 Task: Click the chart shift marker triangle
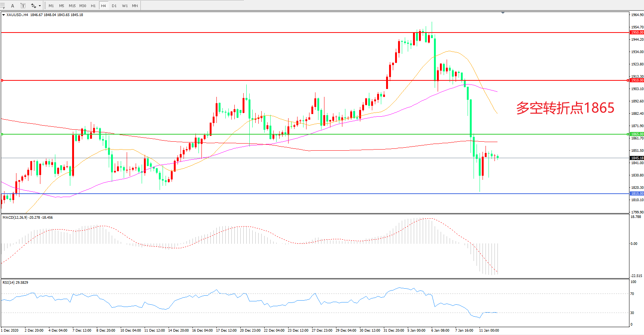(x=503, y=13)
